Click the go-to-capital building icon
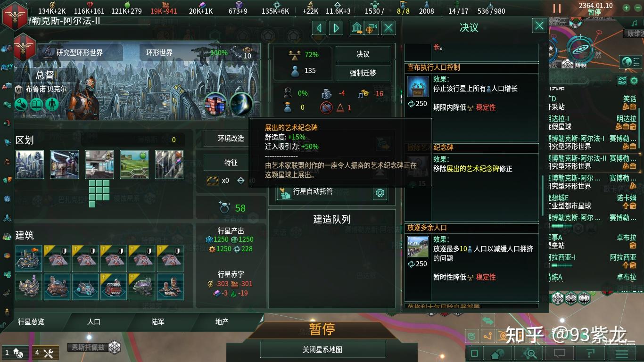Viewport: 644px width, 362px height. (356, 28)
